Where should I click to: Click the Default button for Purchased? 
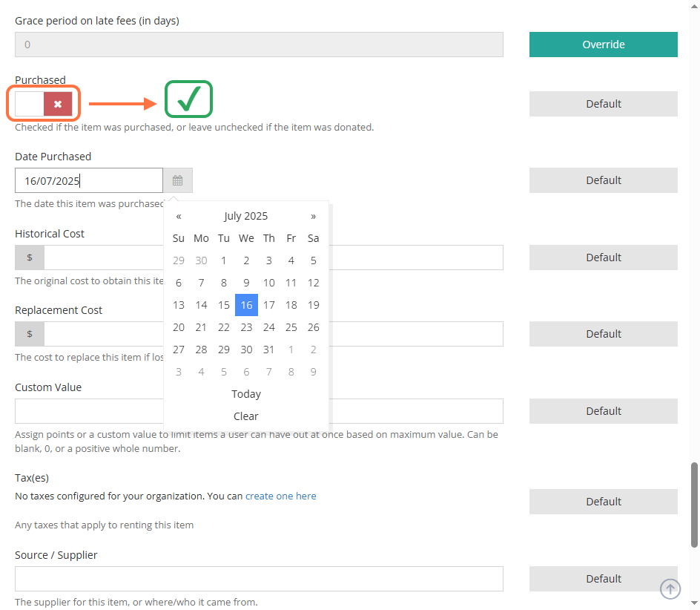coord(603,104)
